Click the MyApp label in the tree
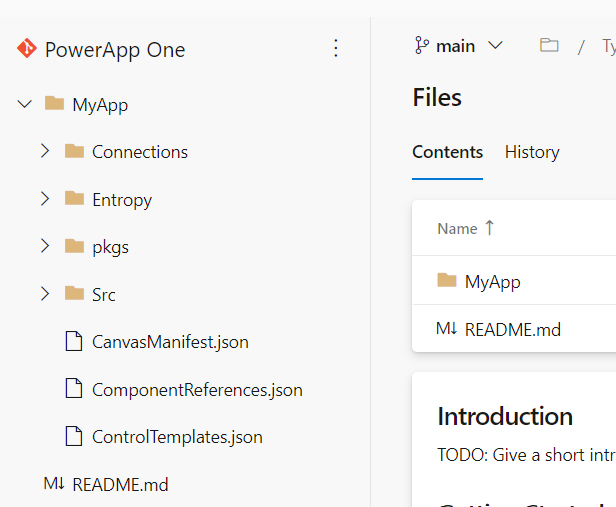Viewport: 616px width, 507px height. 100,105
